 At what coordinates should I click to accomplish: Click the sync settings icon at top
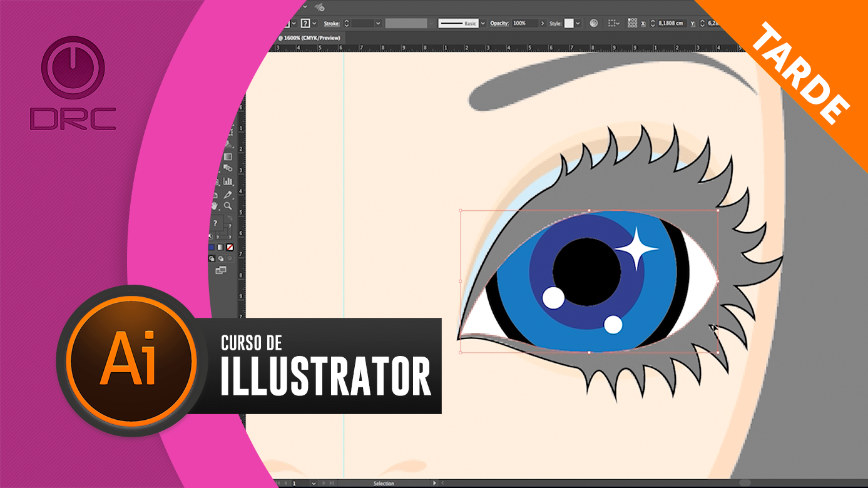point(320,7)
